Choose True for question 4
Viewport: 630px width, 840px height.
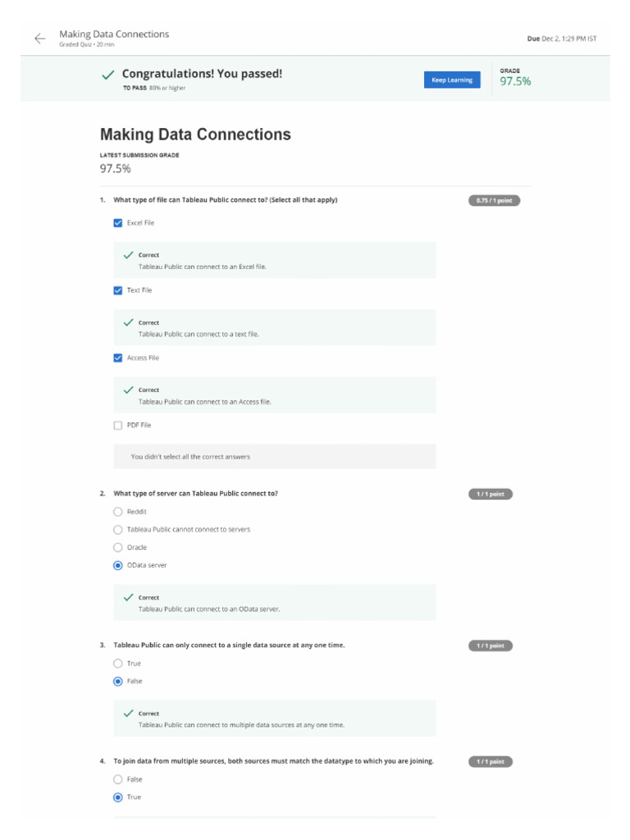[118, 797]
